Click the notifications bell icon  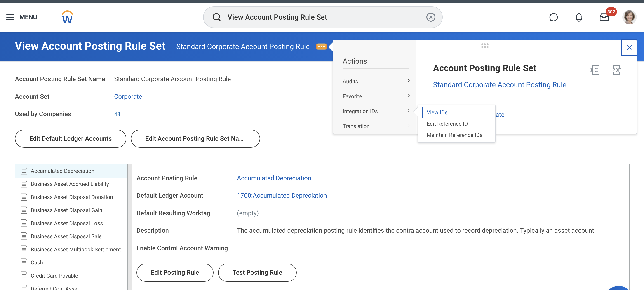tap(578, 17)
